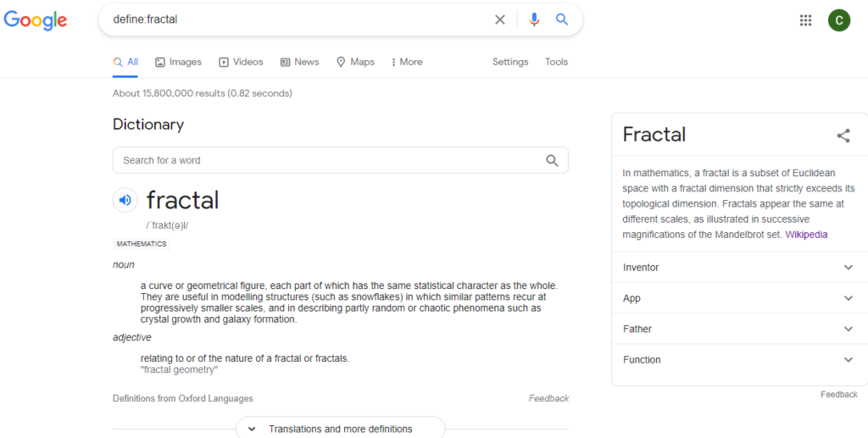Share the Fractal knowledge panel
868x438 pixels.
pyautogui.click(x=843, y=136)
